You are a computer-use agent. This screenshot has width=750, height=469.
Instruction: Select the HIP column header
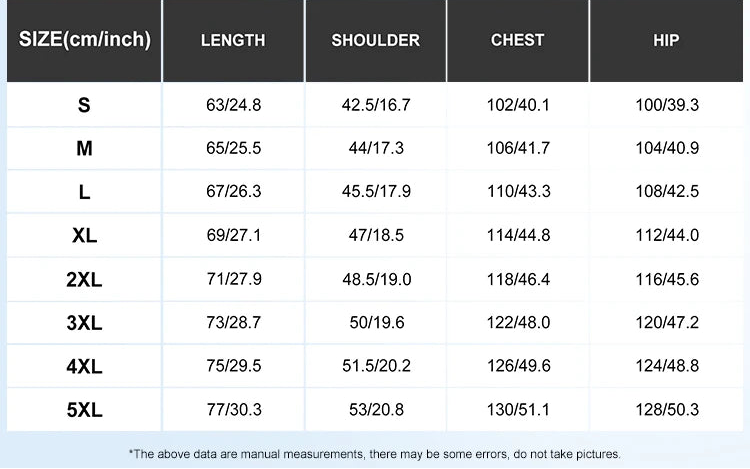point(667,41)
